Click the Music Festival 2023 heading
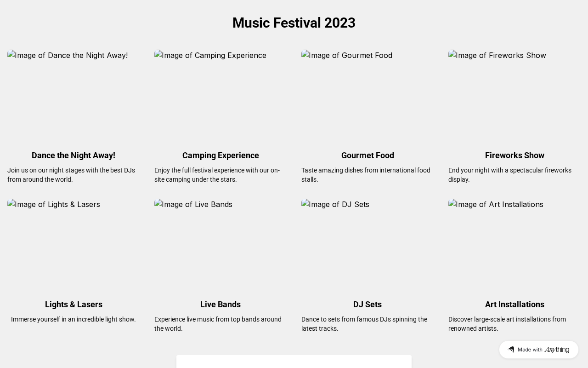The image size is (588, 368). 294,23
